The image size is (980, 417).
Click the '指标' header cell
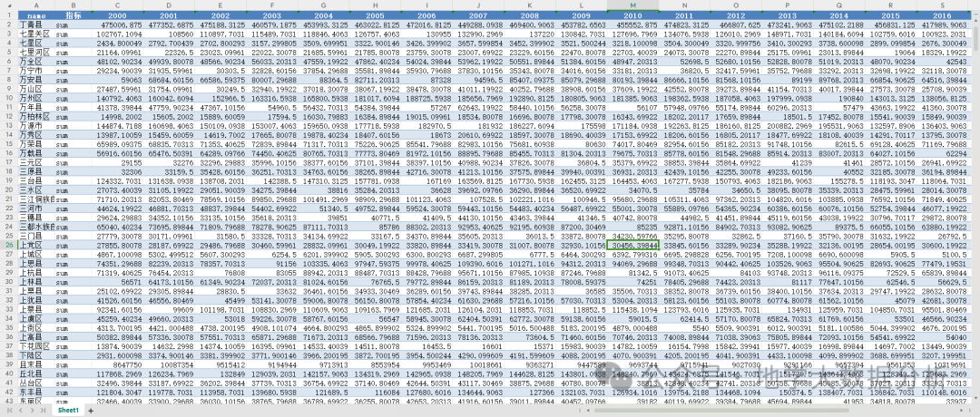coord(73,15)
